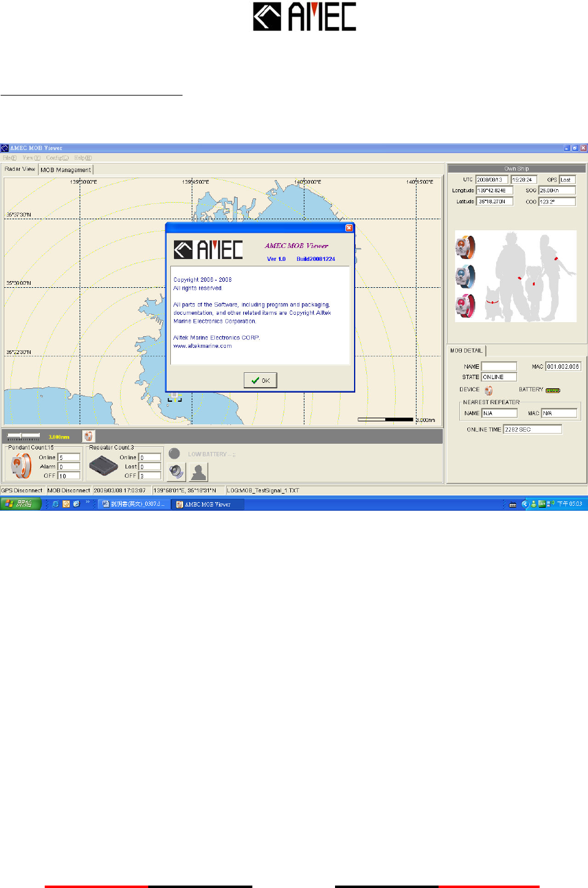Open the AMEC MOB Viewer taskbar button
This screenshot has width=588, height=888.
click(x=208, y=505)
